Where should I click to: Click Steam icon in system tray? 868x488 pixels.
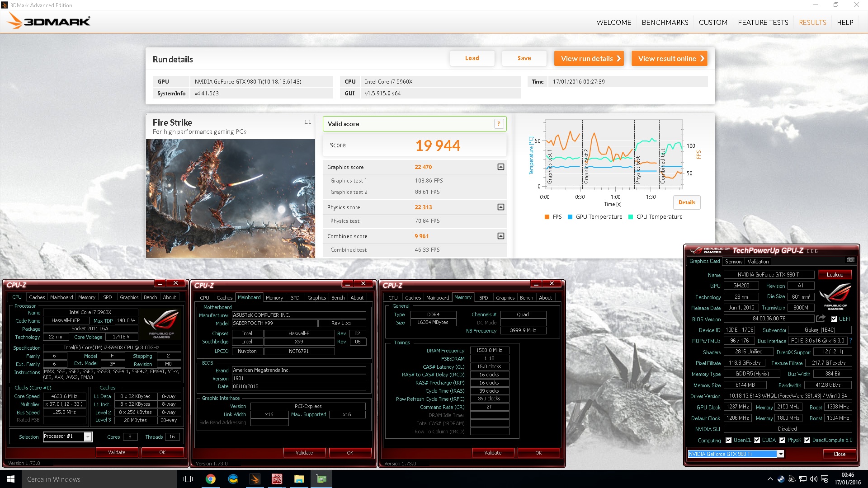pyautogui.click(x=781, y=479)
